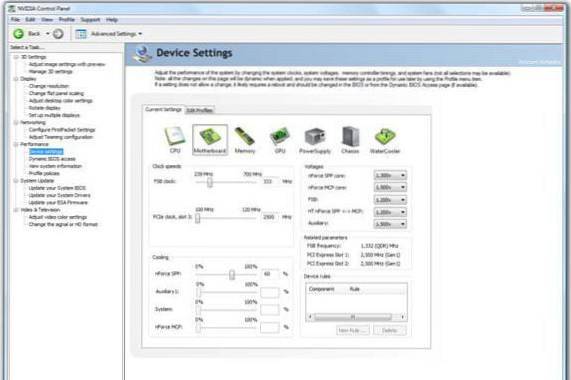The width and height of the screenshot is (571, 380).
Task: Select the Motherboard device icon
Action: point(210,140)
